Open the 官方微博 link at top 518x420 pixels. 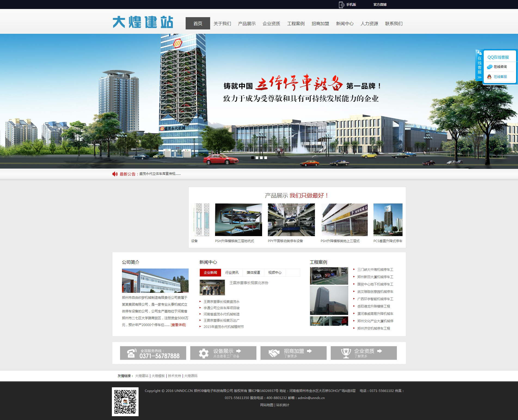[x=380, y=5]
